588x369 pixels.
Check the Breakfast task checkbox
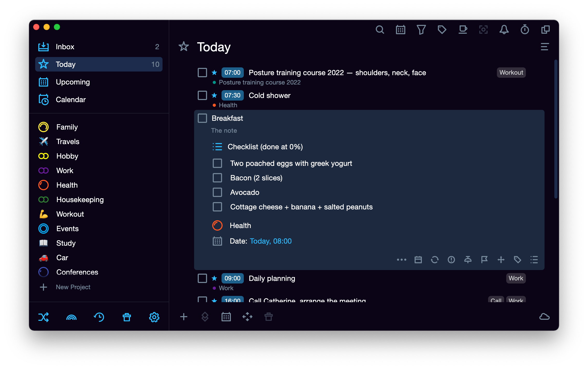202,119
